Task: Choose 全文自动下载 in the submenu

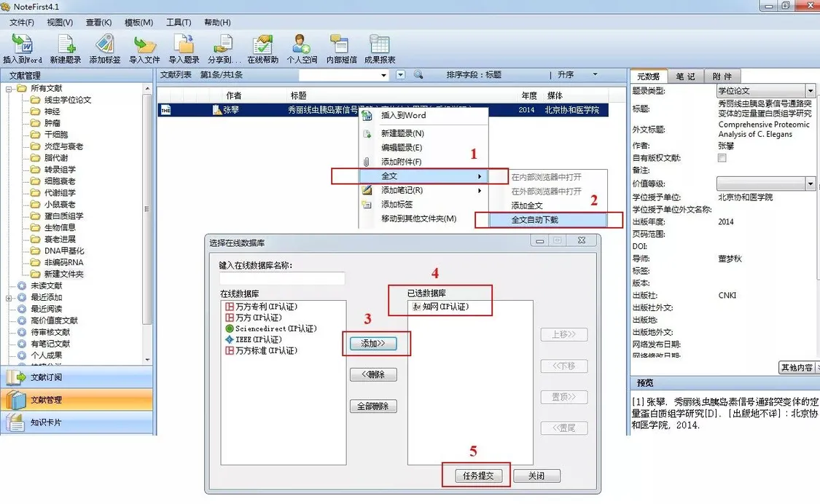Action: pyautogui.click(x=548, y=219)
